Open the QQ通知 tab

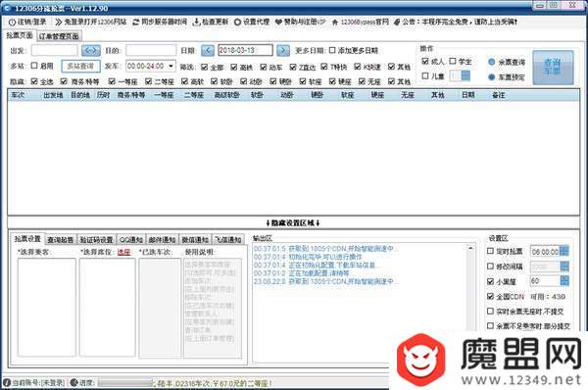click(x=131, y=240)
